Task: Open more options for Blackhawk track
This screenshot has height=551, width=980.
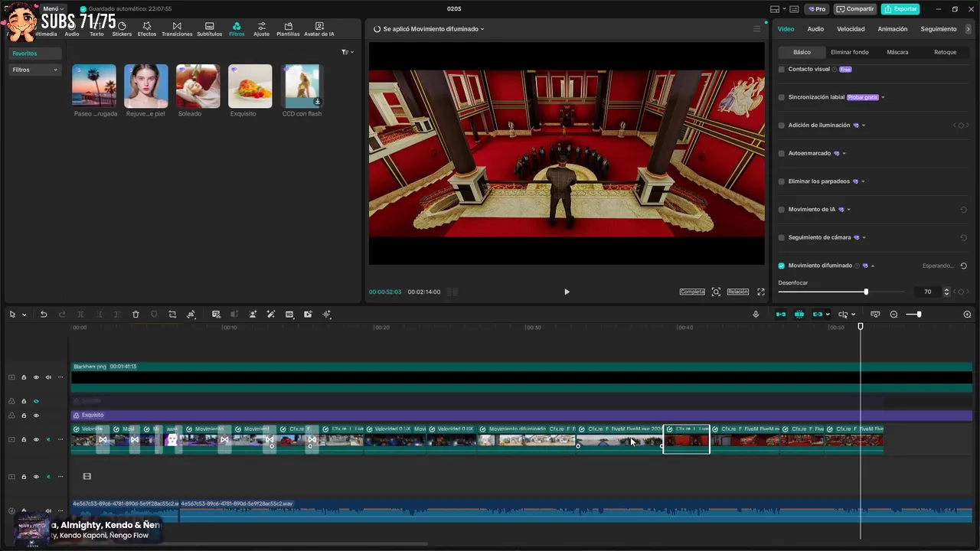Action: tap(60, 377)
